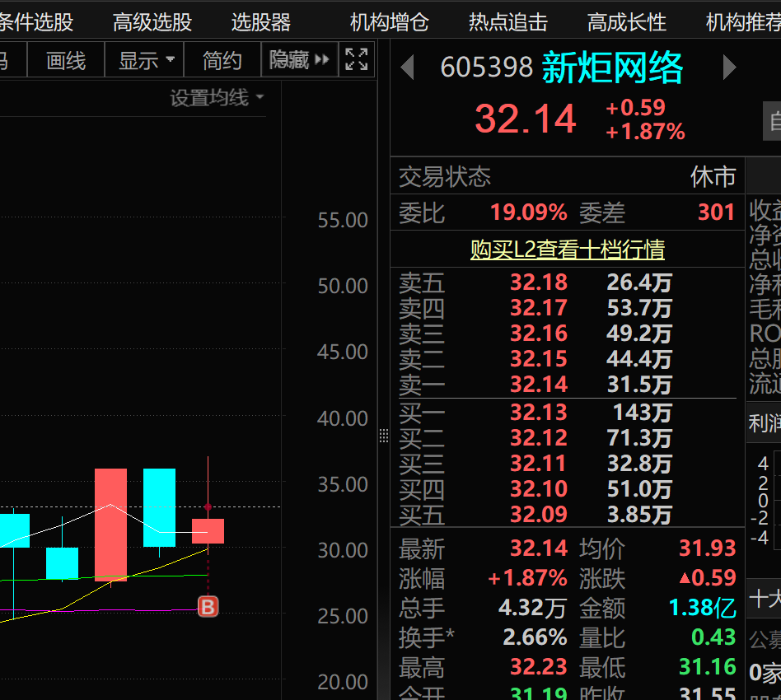
Task: Click 买四 price 32.10
Action: 539,489
